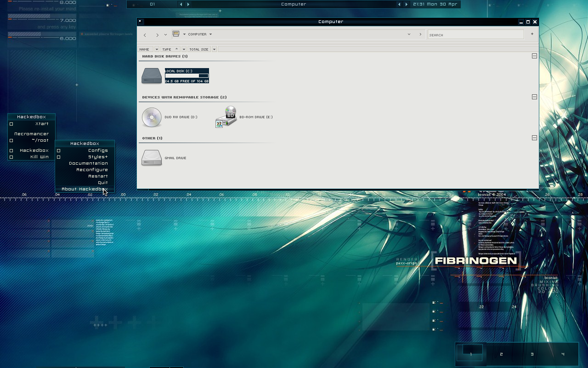The width and height of the screenshot is (588, 368).
Task: Click the computer icon in the address bar
Action: [x=175, y=34]
